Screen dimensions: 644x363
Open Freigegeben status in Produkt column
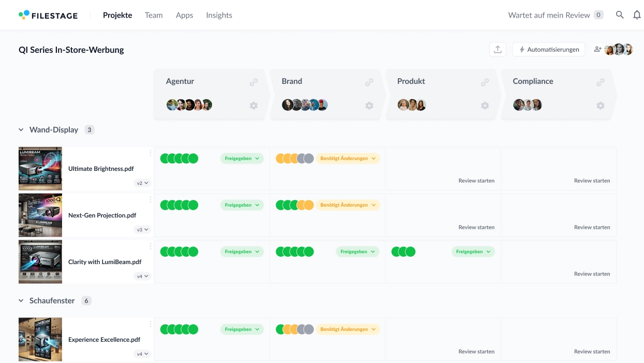click(x=473, y=252)
